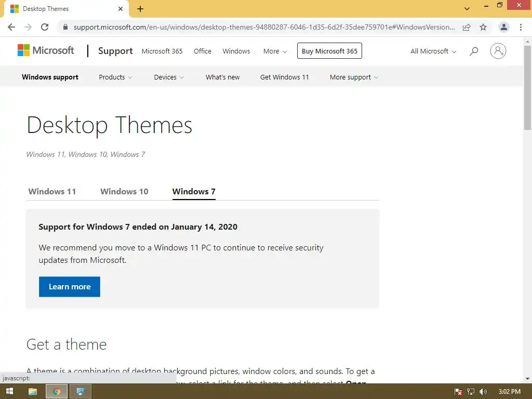Viewport: 532px width, 399px height.
Task: Expand the Products menu
Action: pos(115,77)
